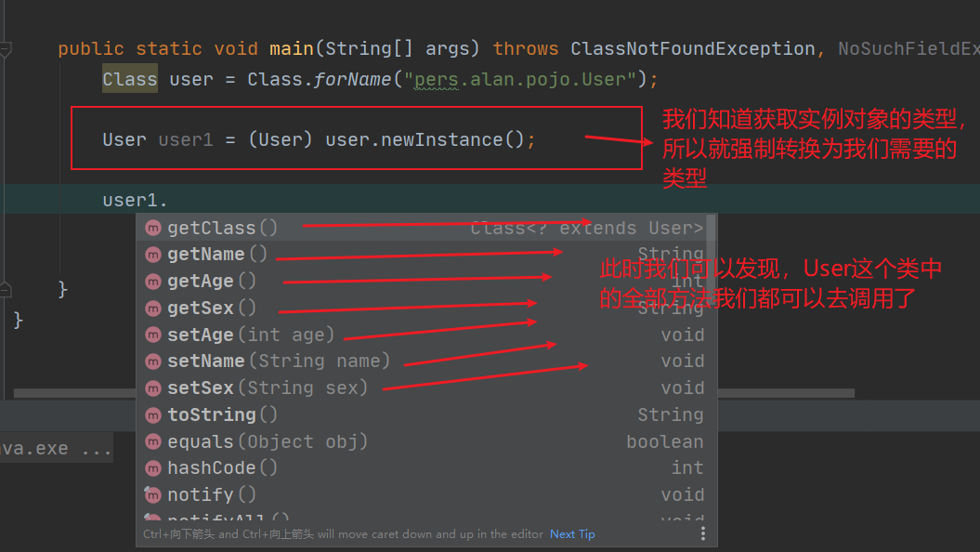This screenshot has width=980, height=552.
Task: Open the completion popup's three-dot options menu
Action: click(x=703, y=533)
